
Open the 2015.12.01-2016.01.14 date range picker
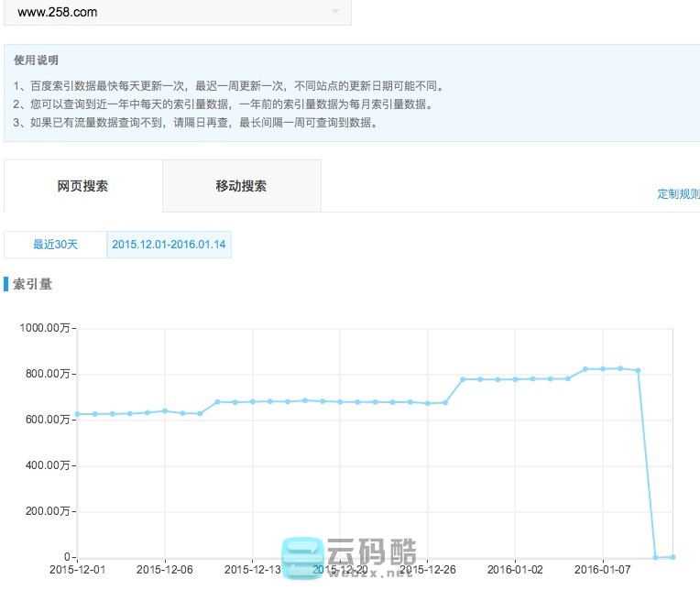(169, 245)
